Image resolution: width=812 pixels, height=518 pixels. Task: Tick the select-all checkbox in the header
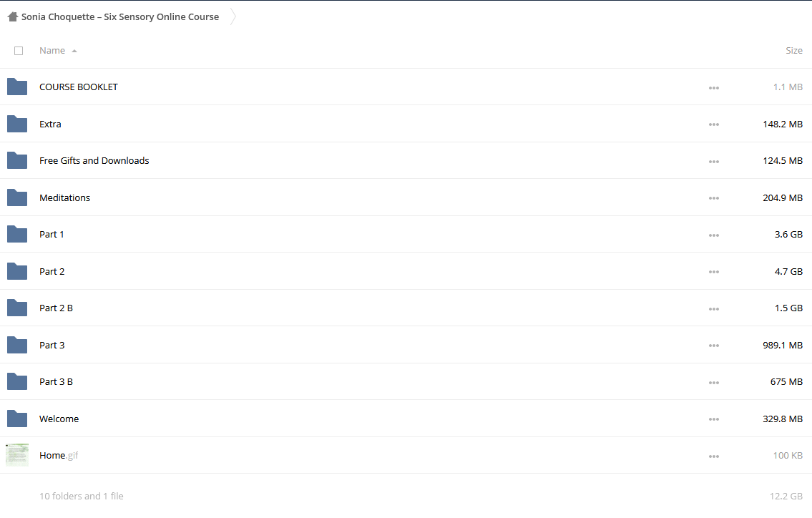pyautogui.click(x=19, y=51)
